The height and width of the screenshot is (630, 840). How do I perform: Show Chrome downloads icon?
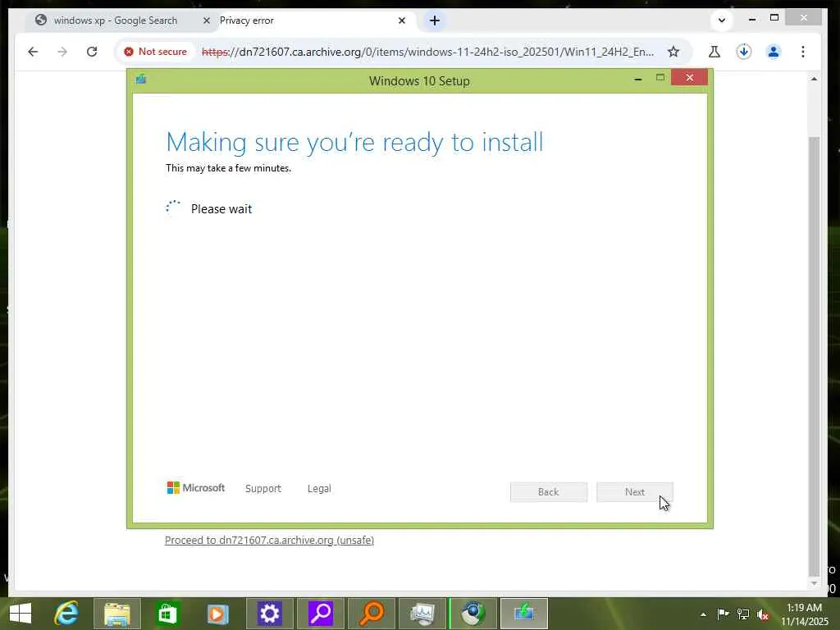(743, 52)
